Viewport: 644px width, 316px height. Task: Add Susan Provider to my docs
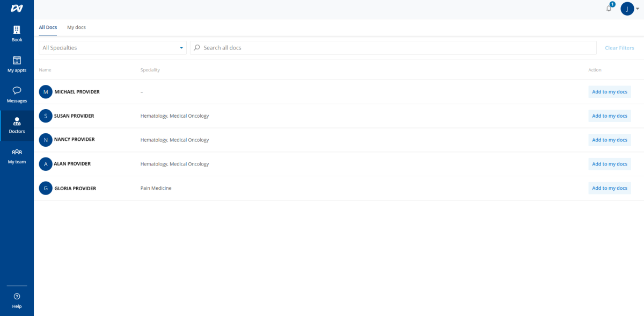click(609, 116)
